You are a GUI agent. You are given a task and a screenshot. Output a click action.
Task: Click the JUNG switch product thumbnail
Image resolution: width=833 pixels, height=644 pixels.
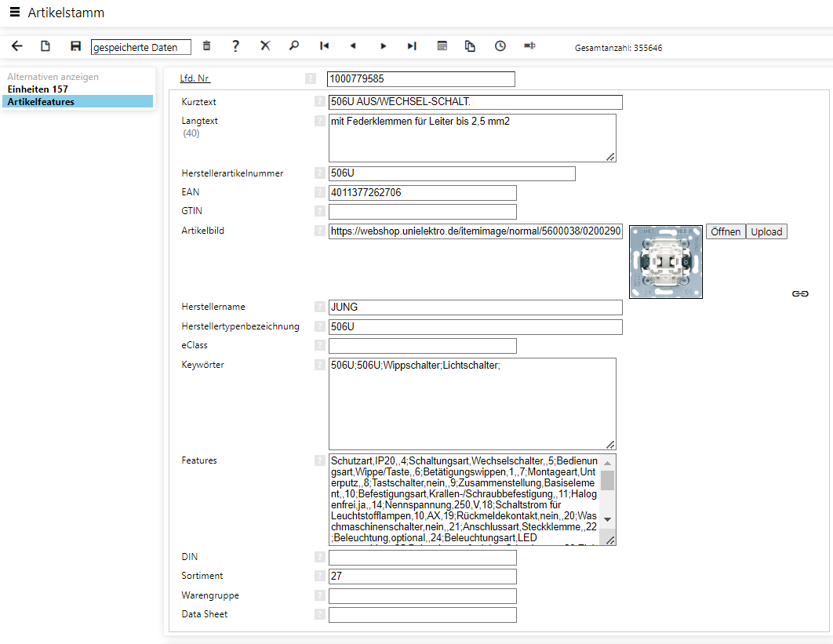665,262
